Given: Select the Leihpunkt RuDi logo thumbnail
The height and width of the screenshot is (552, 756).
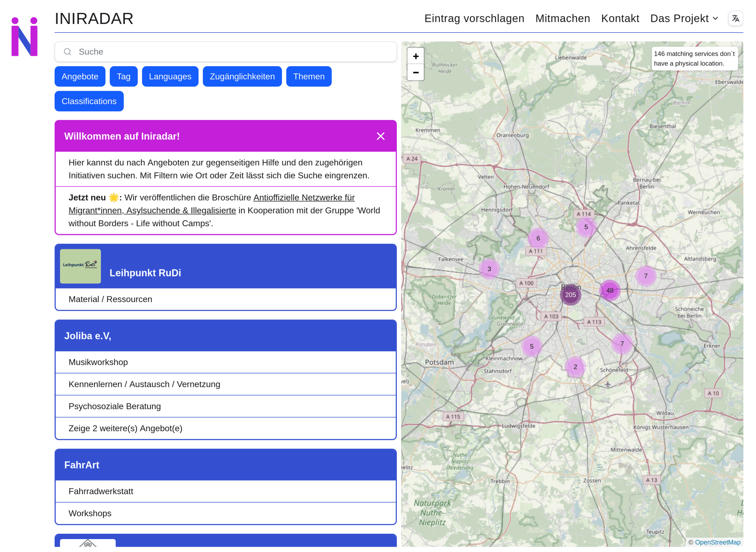Looking at the screenshot, I should tap(80, 266).
